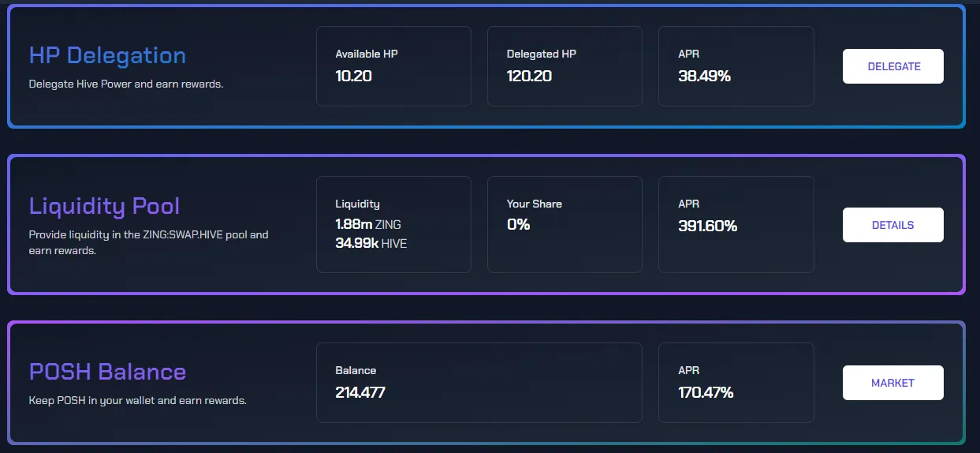Click the 'Balance' label

[x=356, y=370]
